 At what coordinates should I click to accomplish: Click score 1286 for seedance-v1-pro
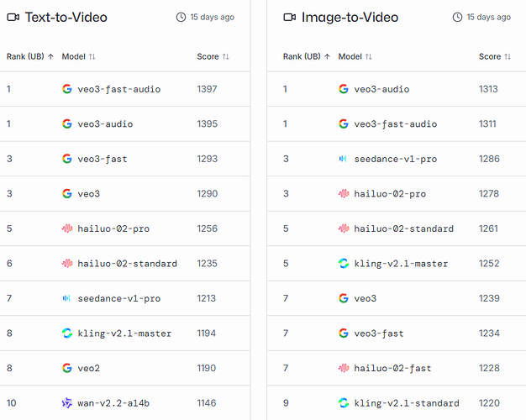(x=489, y=159)
